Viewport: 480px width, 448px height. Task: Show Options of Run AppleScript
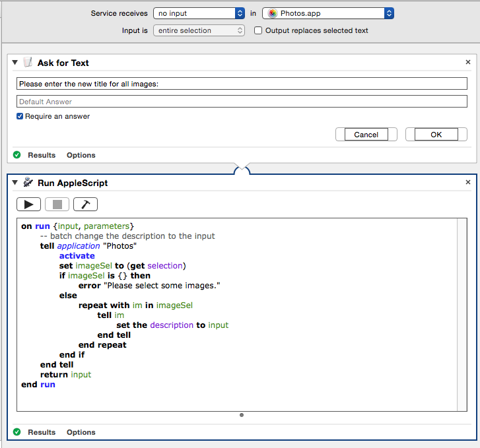point(81,432)
